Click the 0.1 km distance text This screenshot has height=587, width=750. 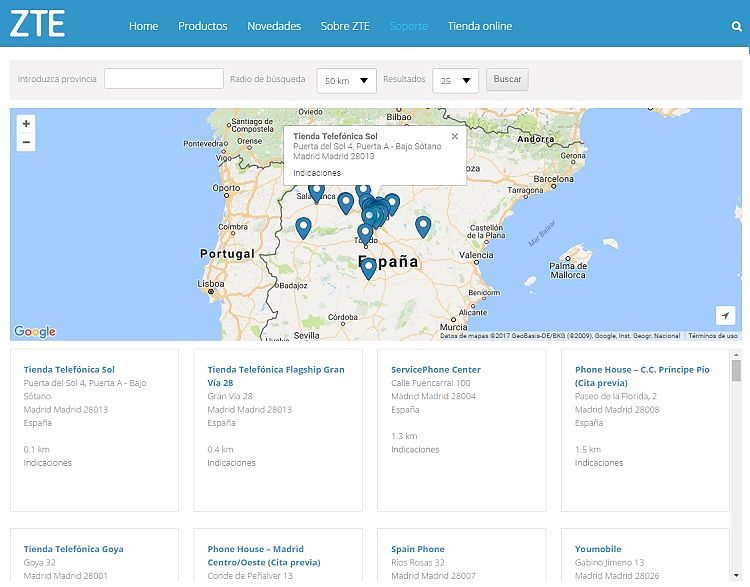point(36,449)
